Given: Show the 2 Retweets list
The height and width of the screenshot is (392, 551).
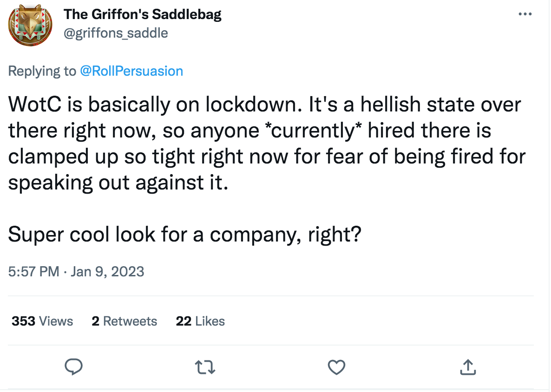Looking at the screenshot, I should click(125, 321).
